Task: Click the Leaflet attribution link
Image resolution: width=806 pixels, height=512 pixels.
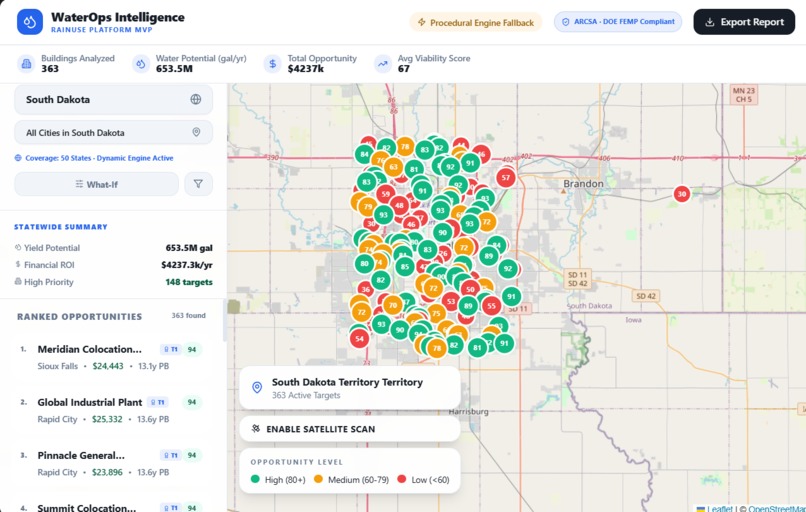Action: (719, 508)
